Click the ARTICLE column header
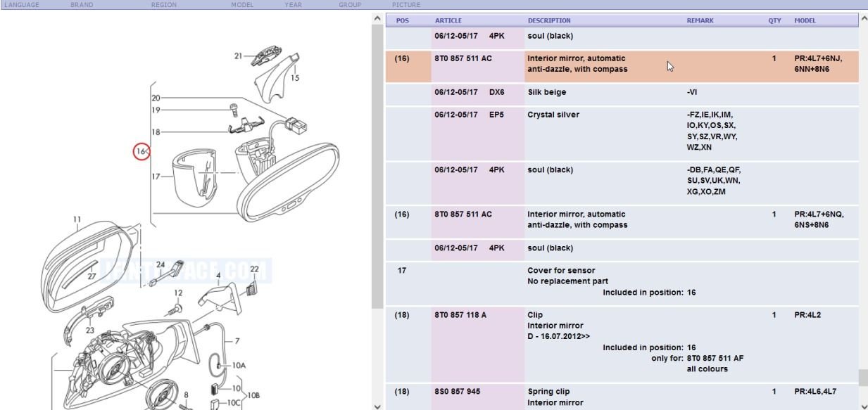The width and height of the screenshot is (868, 410). (448, 21)
